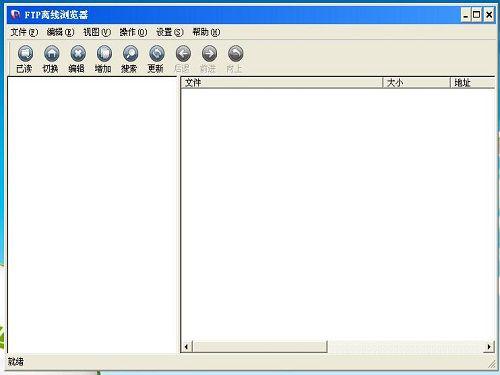Click the 切换 (switch) home icon
500x375 pixels.
pos(52,54)
